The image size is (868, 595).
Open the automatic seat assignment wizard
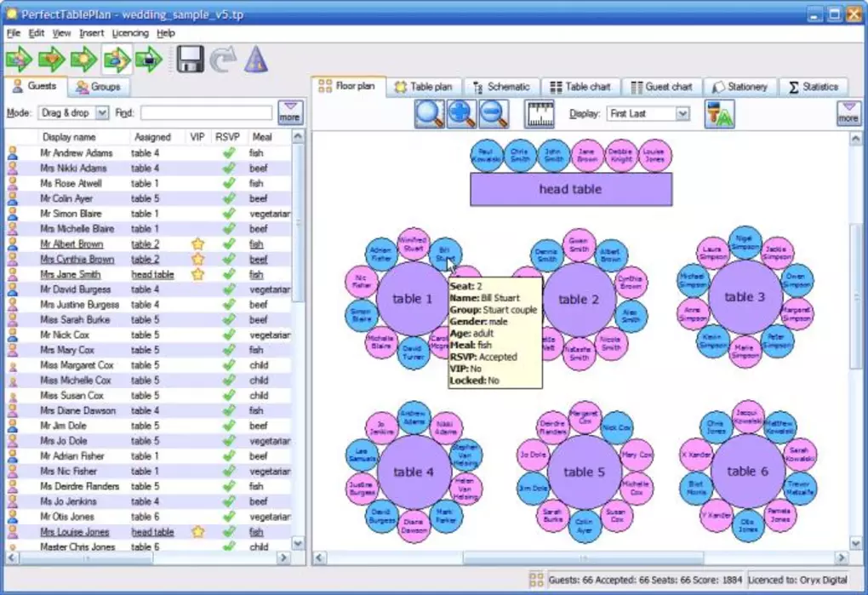pos(256,59)
